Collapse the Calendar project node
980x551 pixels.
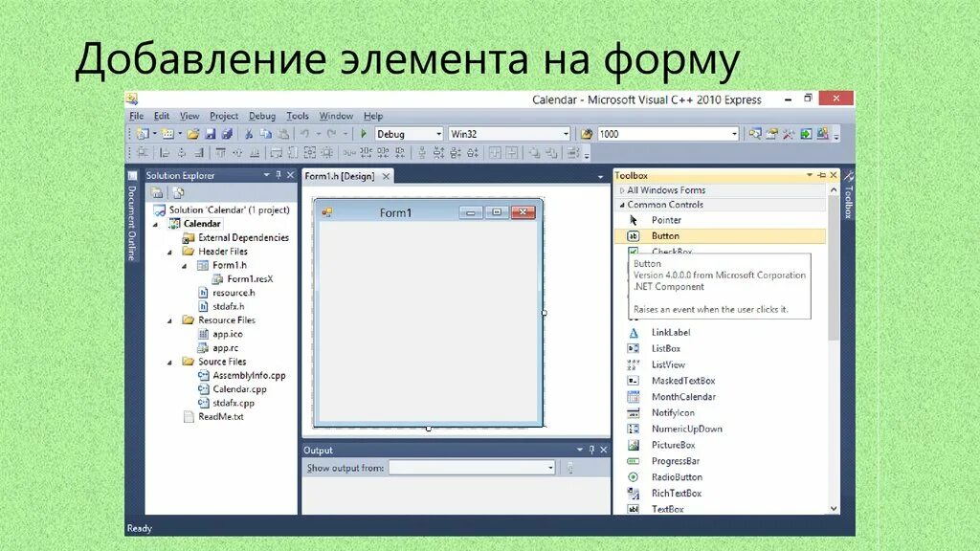pos(156,224)
